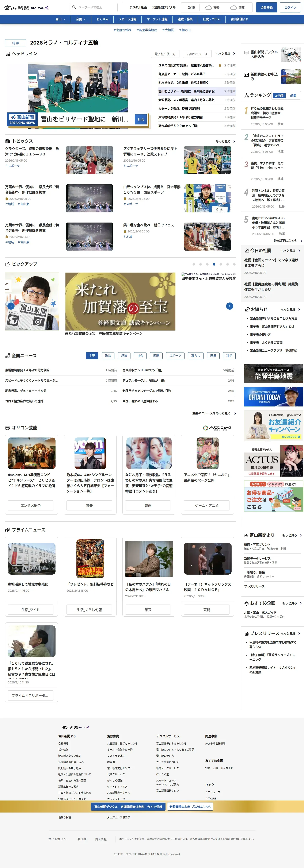This screenshot has width=304, height=868.
Task: Open 主要のニュースをもっと見る link
Action: (x=214, y=413)
